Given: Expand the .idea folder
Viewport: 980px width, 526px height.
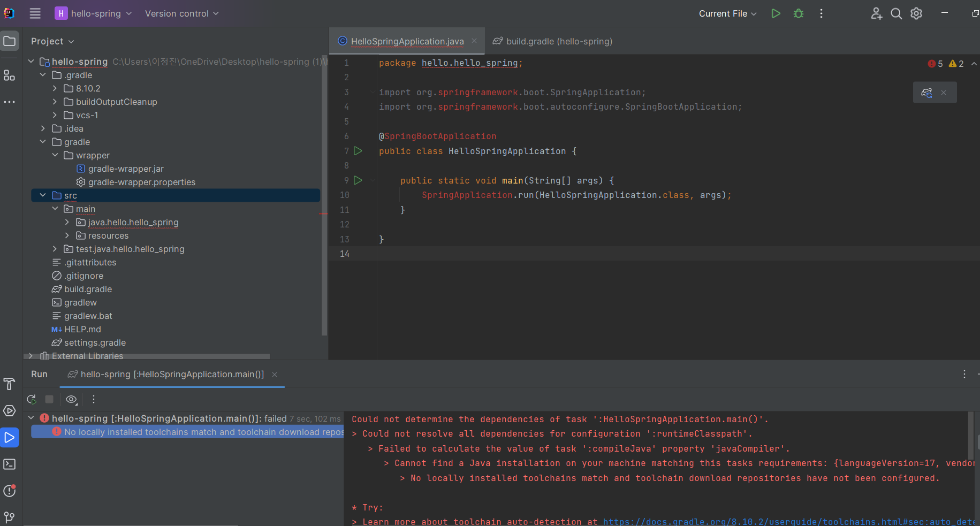Looking at the screenshot, I should [43, 128].
